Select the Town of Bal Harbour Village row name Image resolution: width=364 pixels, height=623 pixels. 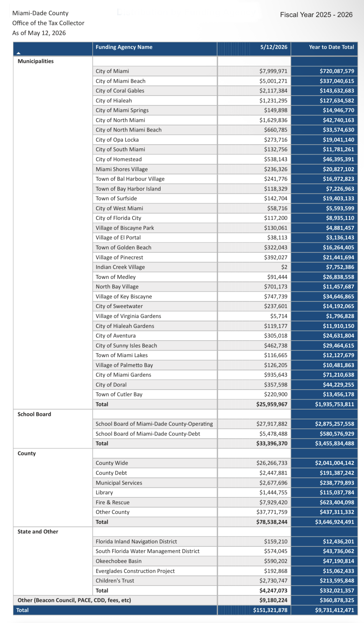tap(130, 179)
